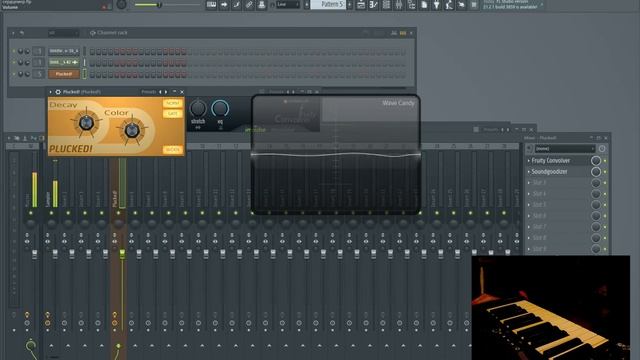Open the Playlist view from toolbar
This screenshot has width=640, height=360.
361,5
